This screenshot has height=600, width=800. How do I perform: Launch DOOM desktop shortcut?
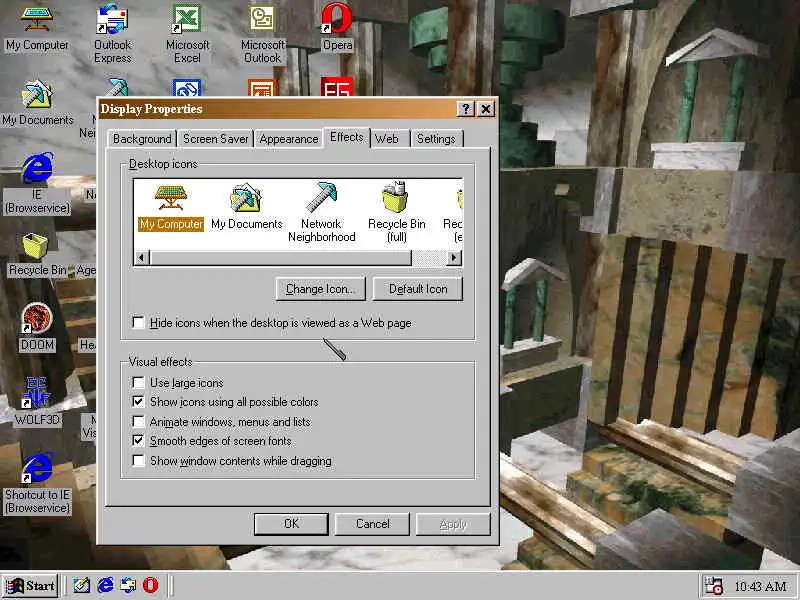tap(37, 327)
